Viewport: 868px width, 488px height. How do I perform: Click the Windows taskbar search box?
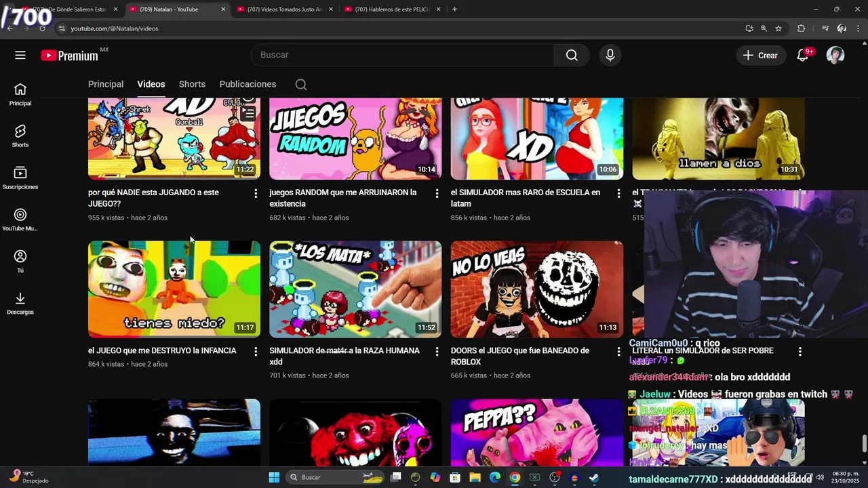(336, 477)
